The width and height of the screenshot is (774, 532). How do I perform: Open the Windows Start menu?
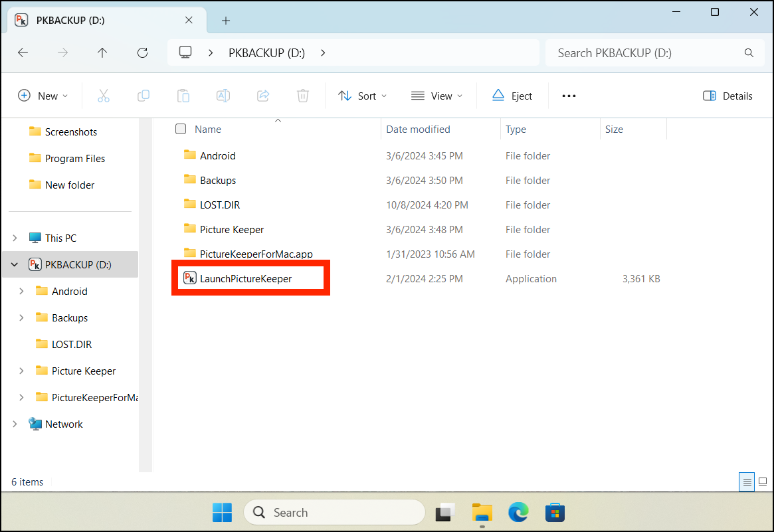tap(222, 512)
